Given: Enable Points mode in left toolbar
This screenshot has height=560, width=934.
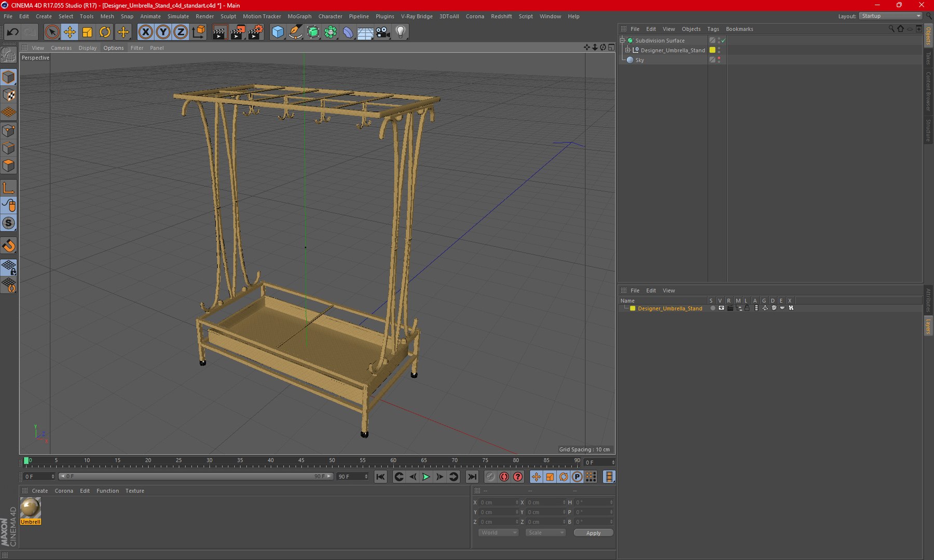Looking at the screenshot, I should pyautogui.click(x=9, y=131).
